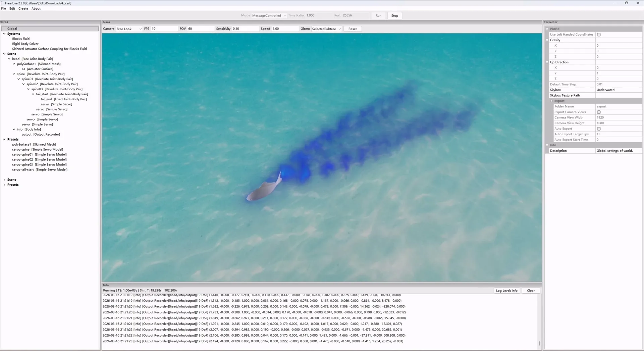Viewport: 644px width, 351px height.
Task: Collapse the Export section in Inspector
Action: point(551,101)
